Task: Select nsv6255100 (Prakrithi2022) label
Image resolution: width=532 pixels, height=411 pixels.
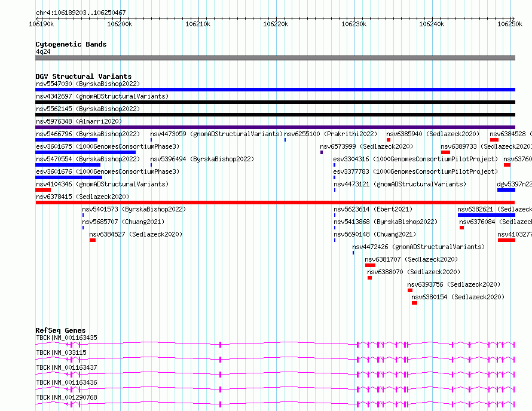Action: [331, 134]
